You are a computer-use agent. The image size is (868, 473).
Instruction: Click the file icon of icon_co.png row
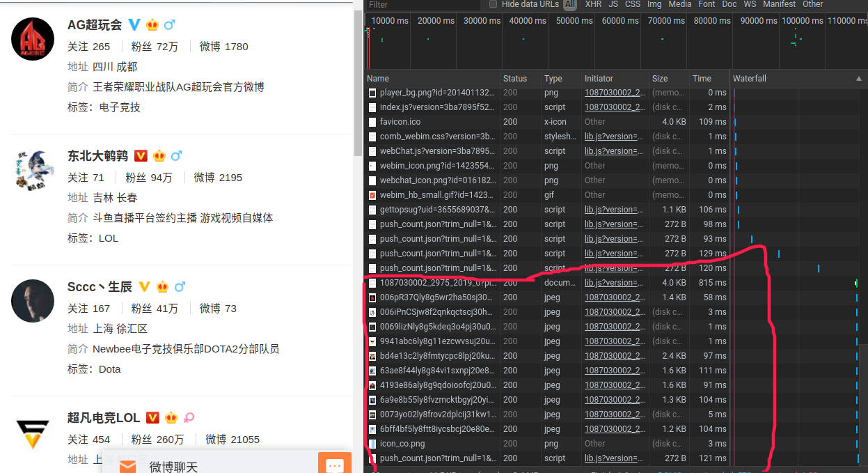pyautogui.click(x=372, y=444)
